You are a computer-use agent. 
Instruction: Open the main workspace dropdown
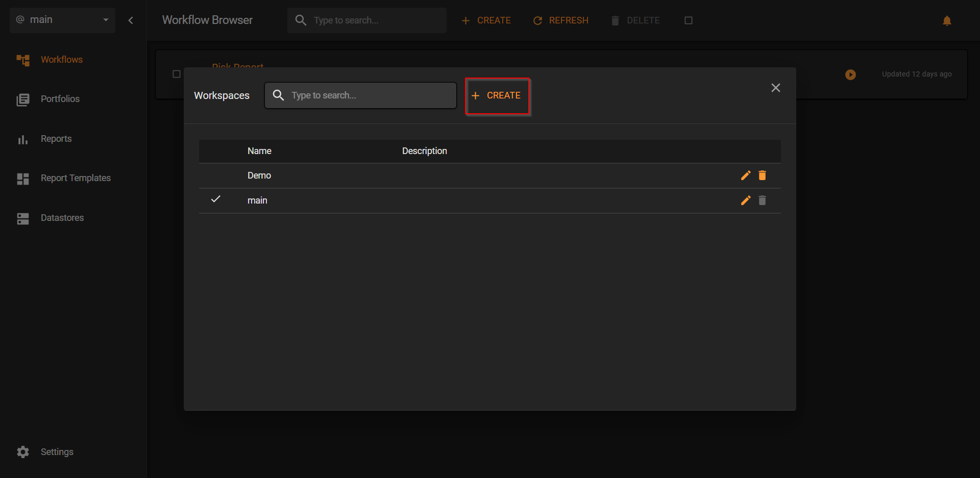pos(62,20)
